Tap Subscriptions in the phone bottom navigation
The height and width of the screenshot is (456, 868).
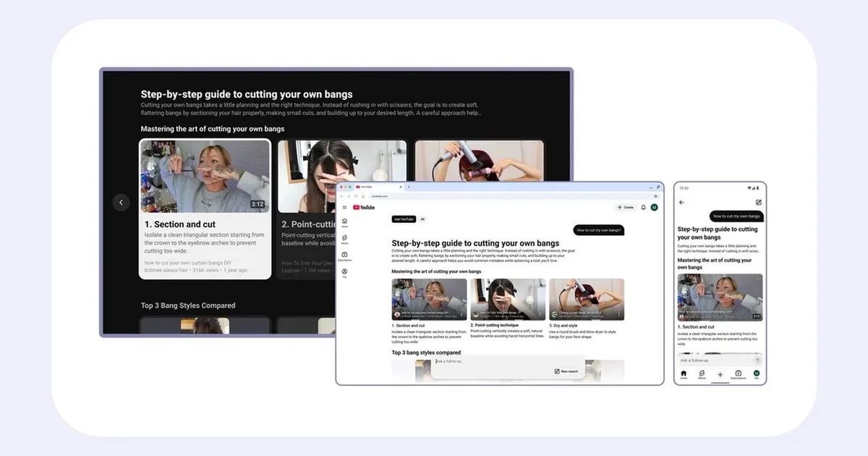coord(739,374)
